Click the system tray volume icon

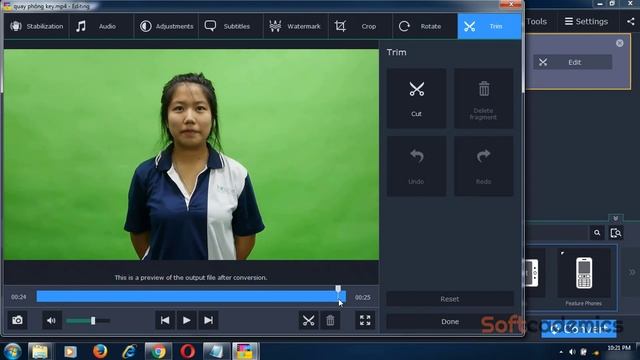[x=572, y=352]
